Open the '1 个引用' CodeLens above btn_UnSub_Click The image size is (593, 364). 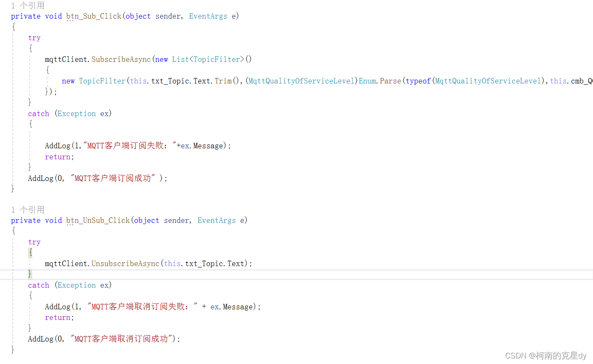[x=28, y=209]
